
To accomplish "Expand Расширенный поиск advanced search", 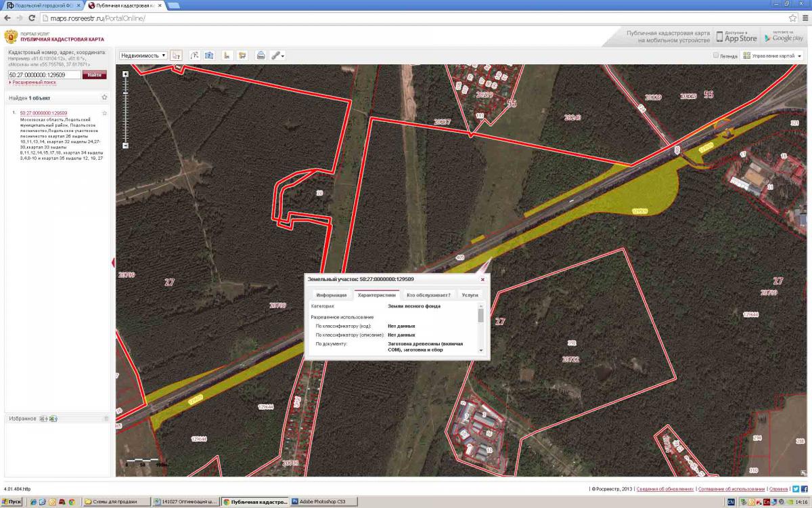I will [34, 82].
